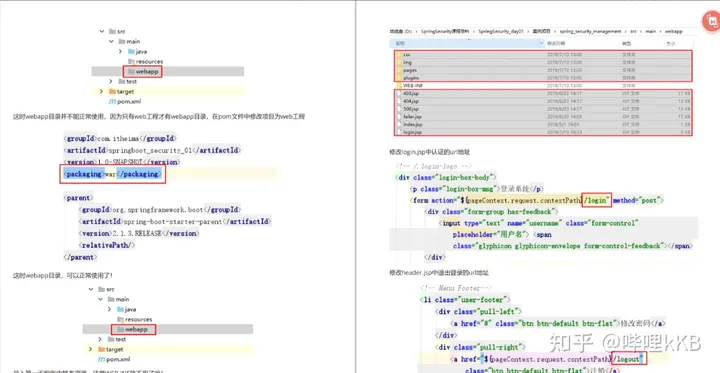This screenshot has width=720, height=373.
Task: Collapse the src chevron in lower project tree
Action: coord(90,289)
